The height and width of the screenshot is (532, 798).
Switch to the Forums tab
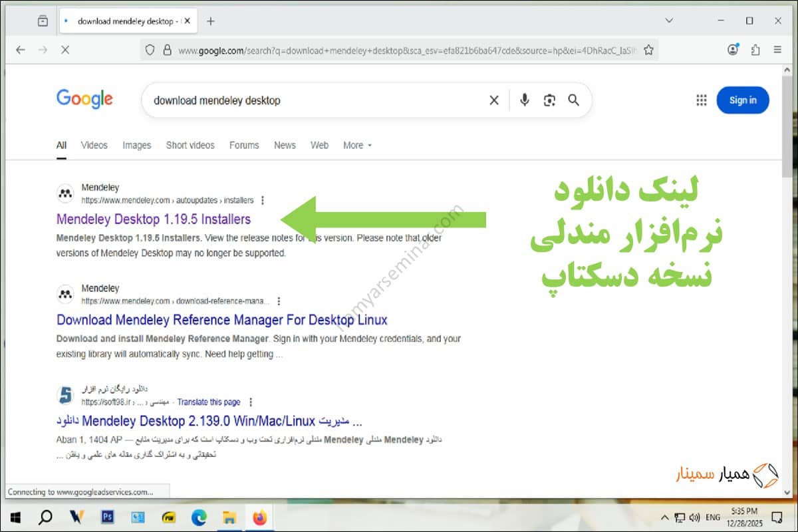tap(244, 145)
